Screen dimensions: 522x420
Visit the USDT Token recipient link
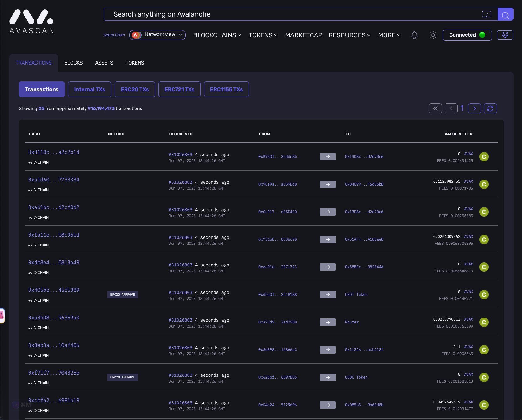click(356, 295)
